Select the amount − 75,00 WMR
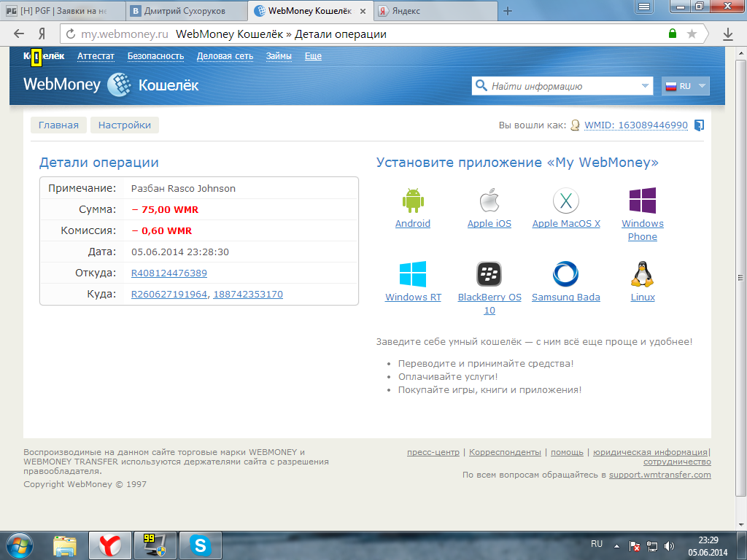This screenshot has width=747, height=560. tap(165, 209)
